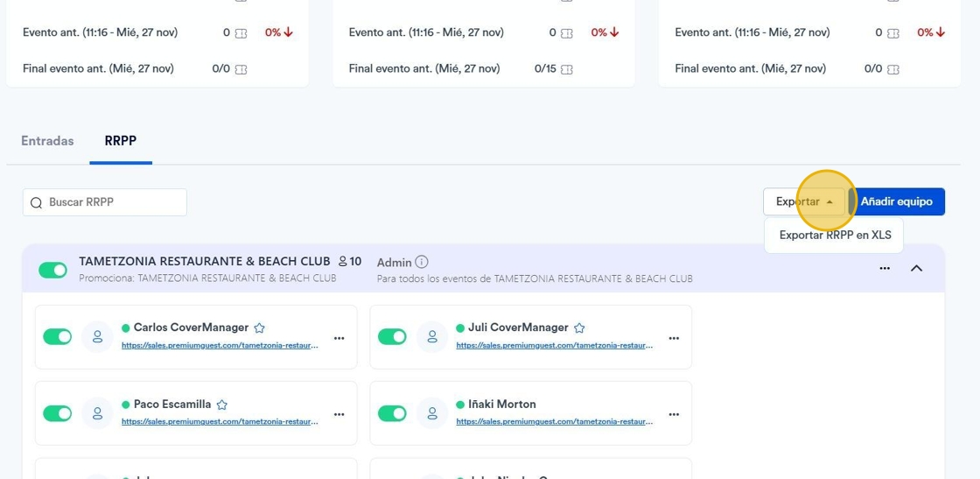The image size is (980, 479).
Task: Click the magnifier icon in search box
Action: point(36,202)
